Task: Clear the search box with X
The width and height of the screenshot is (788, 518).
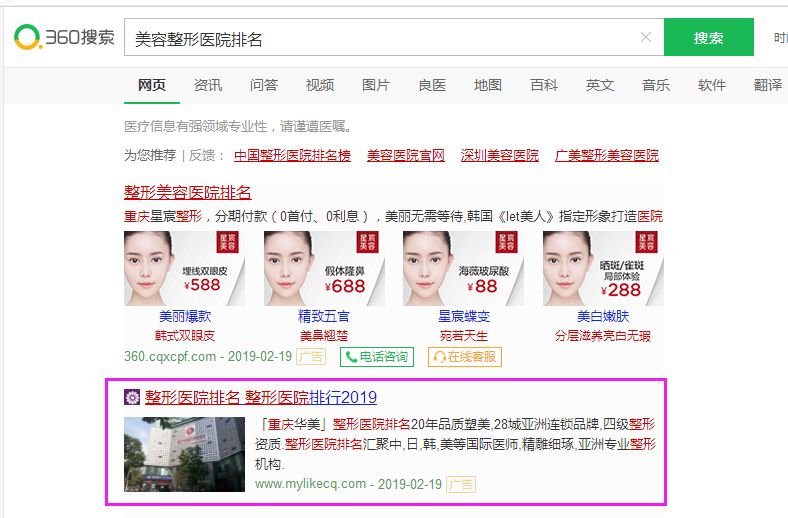Action: (x=646, y=37)
